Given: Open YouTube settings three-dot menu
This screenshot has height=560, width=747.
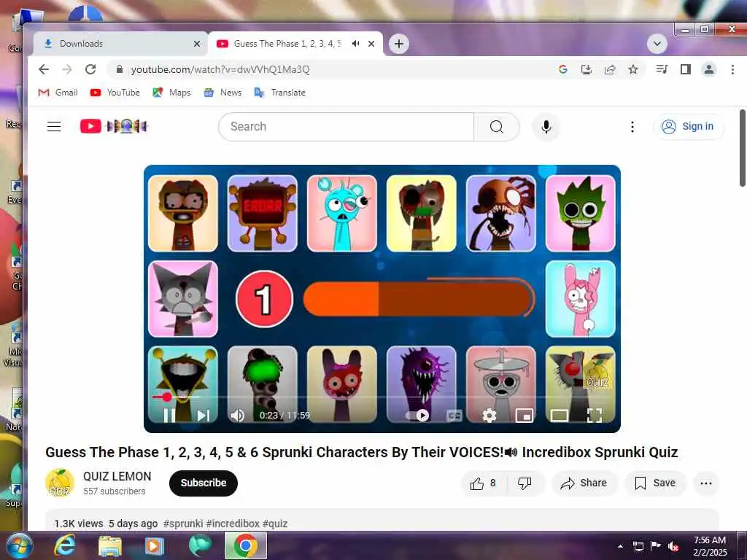Looking at the screenshot, I should point(632,127).
